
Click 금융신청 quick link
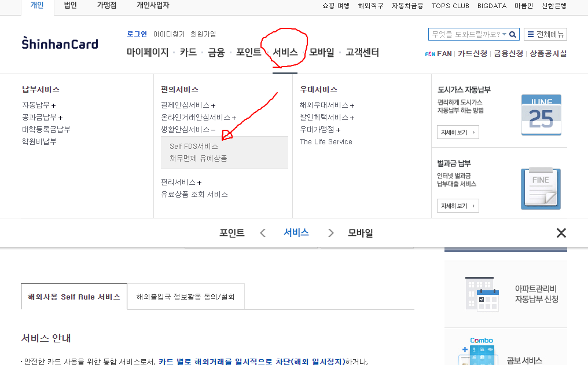(x=509, y=54)
